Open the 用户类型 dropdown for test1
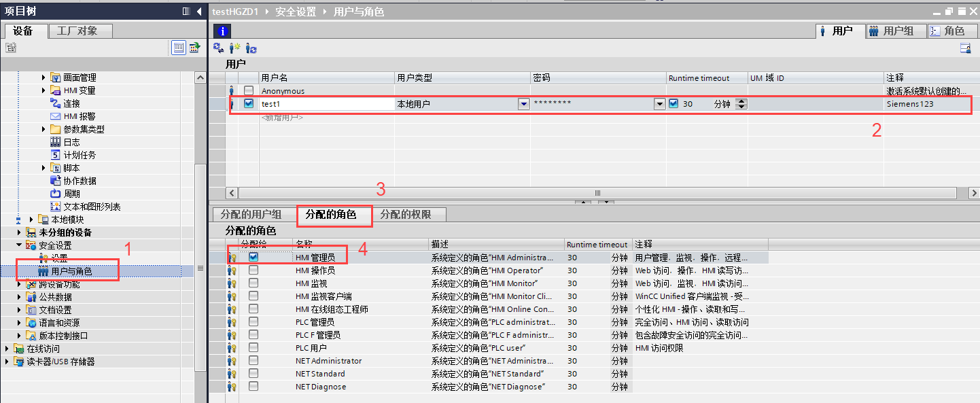This screenshot has width=980, height=403. [x=523, y=103]
